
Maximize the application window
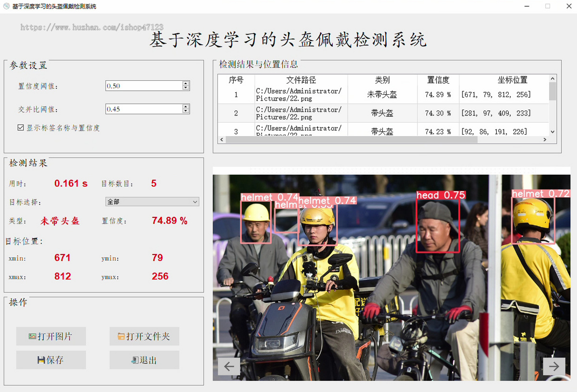point(547,6)
